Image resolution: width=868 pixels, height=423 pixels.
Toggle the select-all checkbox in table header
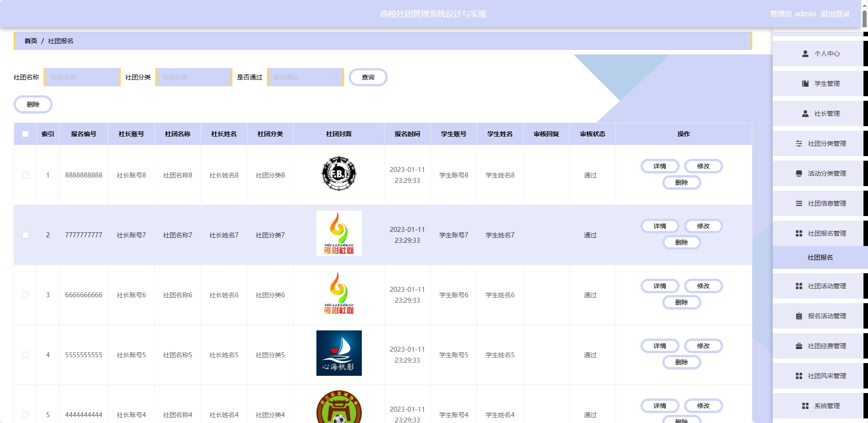click(25, 134)
